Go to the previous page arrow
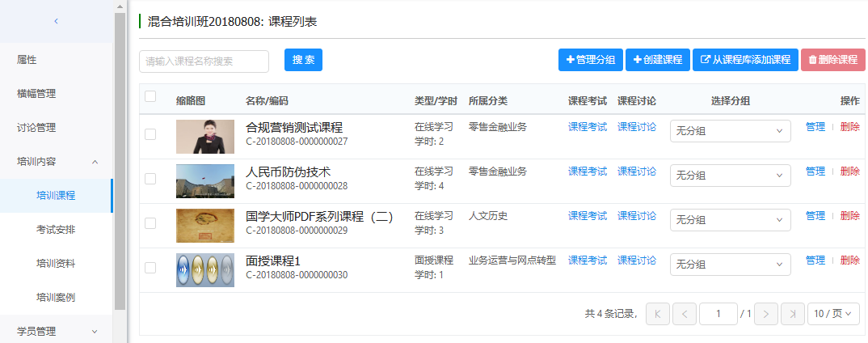 pos(684,314)
